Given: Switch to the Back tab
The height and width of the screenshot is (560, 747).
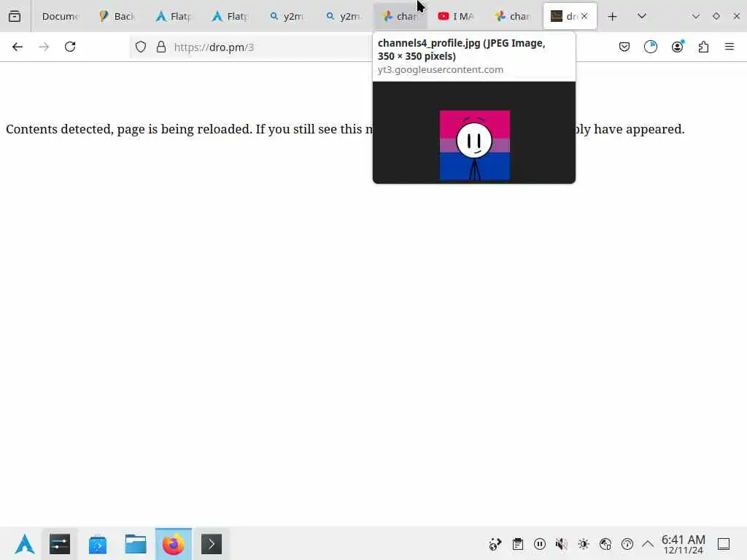Looking at the screenshot, I should [117, 16].
